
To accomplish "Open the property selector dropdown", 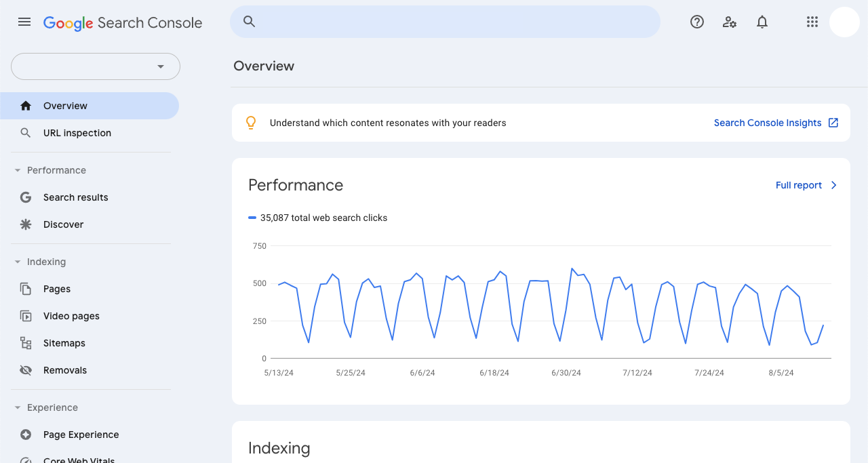I will (x=96, y=66).
